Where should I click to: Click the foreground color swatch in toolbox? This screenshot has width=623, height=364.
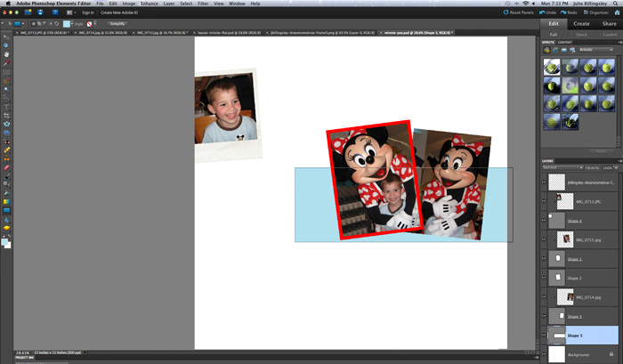tap(4, 241)
